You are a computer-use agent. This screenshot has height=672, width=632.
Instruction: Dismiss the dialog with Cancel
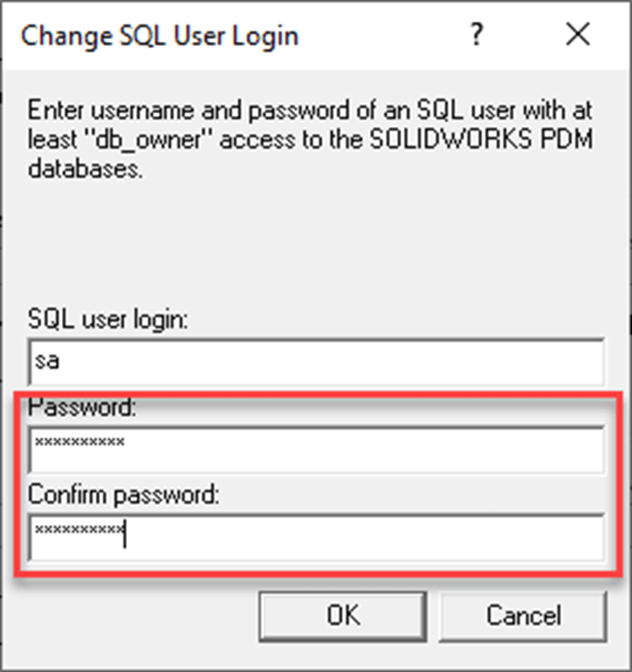(523, 615)
